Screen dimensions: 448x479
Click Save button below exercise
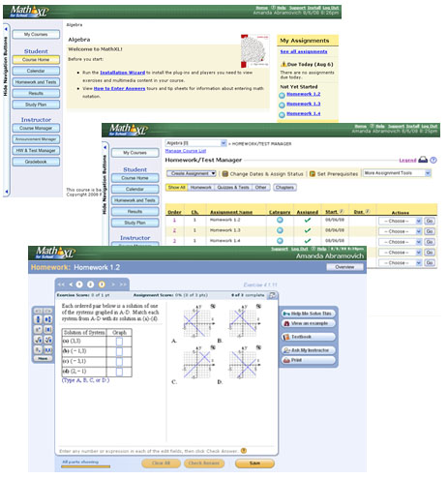pos(254,464)
